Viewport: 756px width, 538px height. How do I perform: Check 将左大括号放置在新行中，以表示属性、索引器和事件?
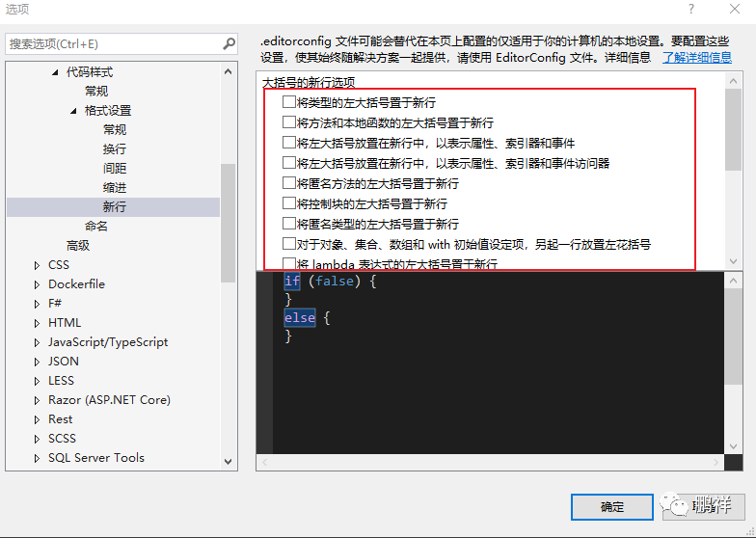[289, 143]
